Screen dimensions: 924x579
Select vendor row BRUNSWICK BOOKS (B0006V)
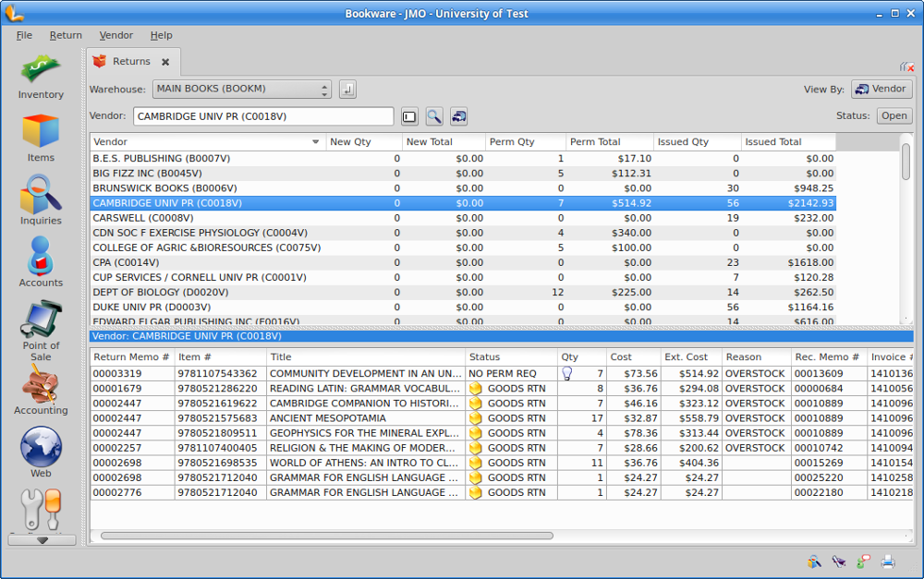[463, 188]
